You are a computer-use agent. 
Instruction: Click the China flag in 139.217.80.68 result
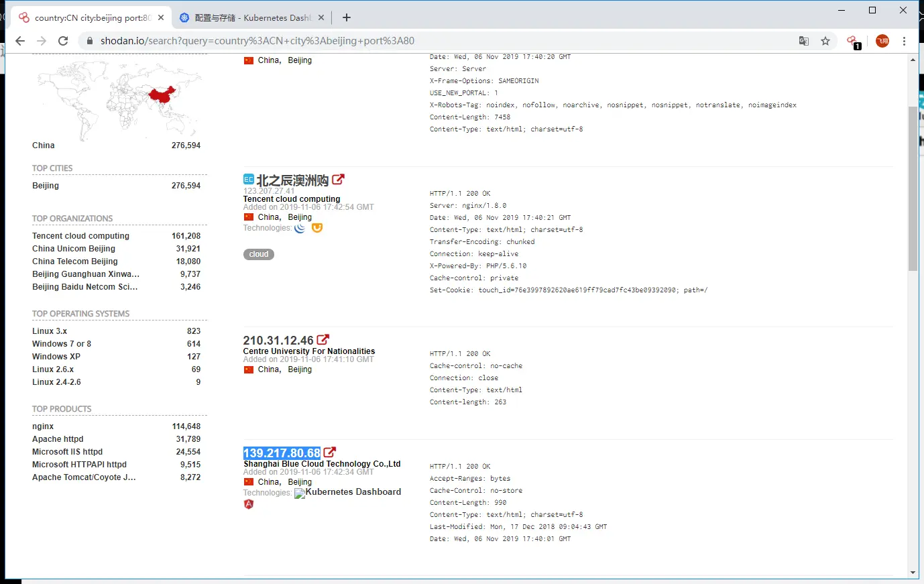249,481
